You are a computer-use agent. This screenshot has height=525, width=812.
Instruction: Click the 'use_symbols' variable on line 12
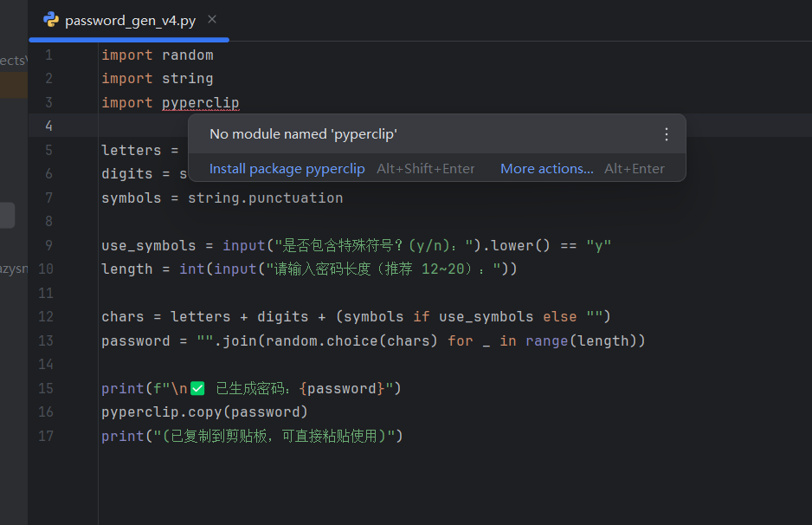coord(489,316)
